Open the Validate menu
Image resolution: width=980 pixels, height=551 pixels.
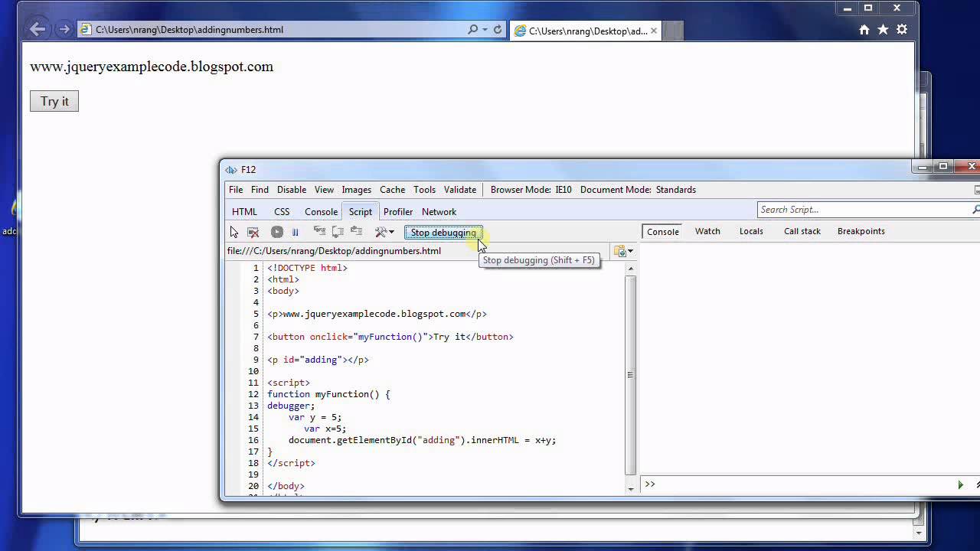click(460, 190)
